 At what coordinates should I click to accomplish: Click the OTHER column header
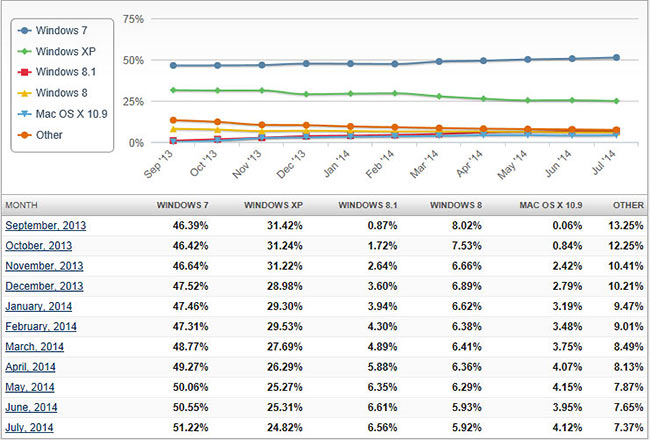coord(625,204)
